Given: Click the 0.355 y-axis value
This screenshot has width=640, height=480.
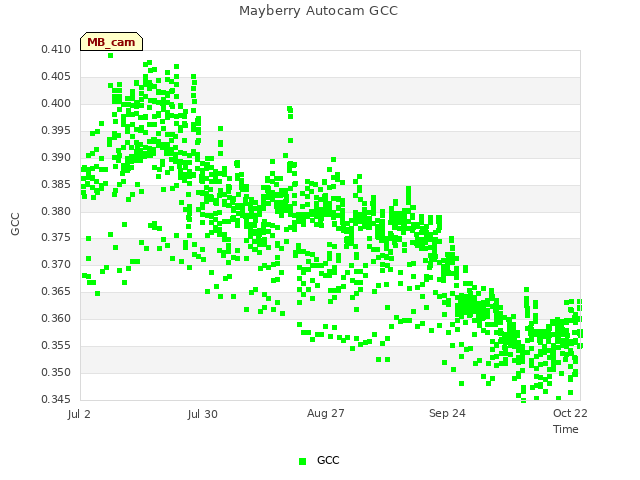Looking at the screenshot, I should [56, 345].
